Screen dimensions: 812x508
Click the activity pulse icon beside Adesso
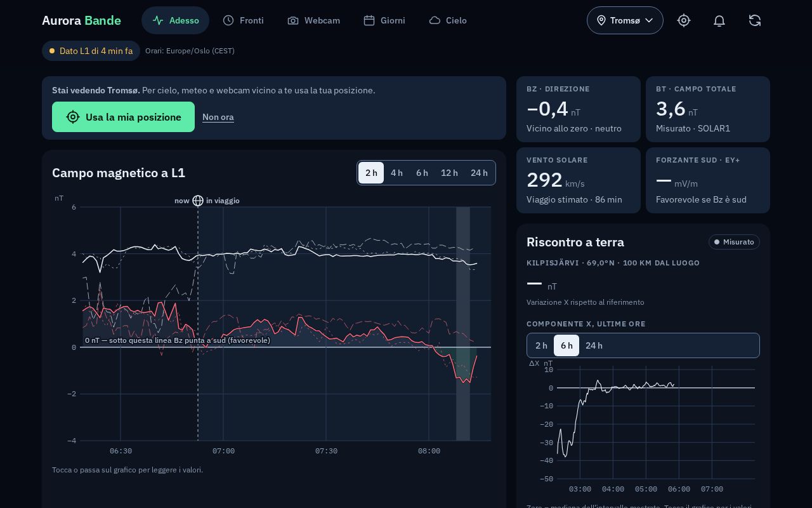(158, 20)
